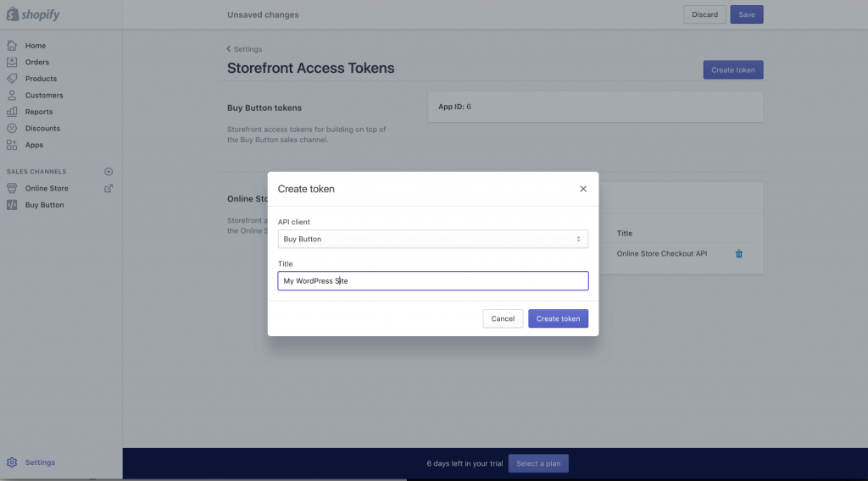Click the Unsaved changes label

(263, 15)
